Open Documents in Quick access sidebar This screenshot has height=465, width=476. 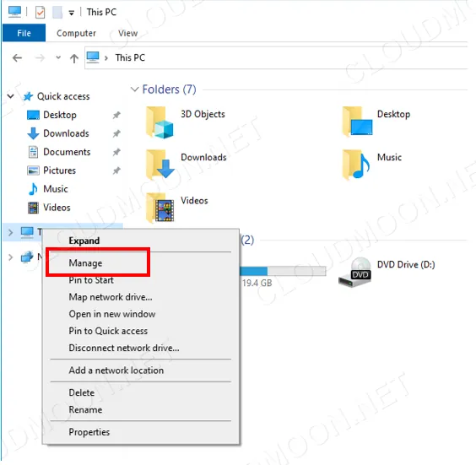coord(67,152)
